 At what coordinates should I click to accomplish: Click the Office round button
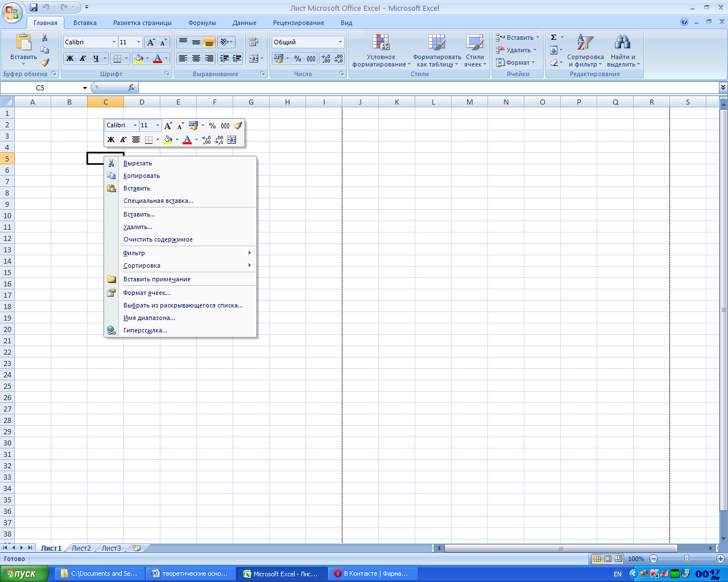pyautogui.click(x=11, y=11)
